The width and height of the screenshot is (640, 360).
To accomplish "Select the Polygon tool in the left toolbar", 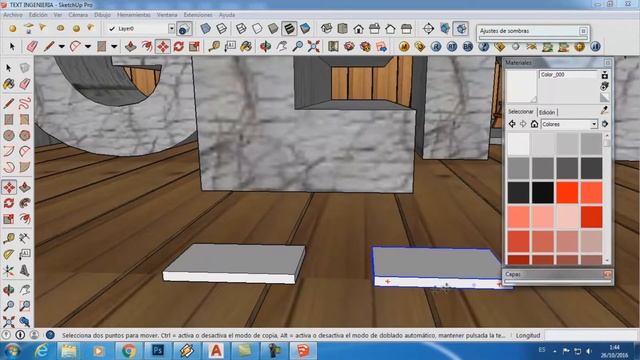I will click(24, 135).
